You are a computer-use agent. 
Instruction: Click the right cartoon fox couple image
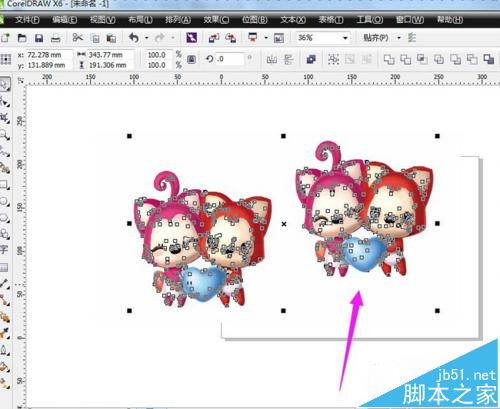[x=364, y=209]
